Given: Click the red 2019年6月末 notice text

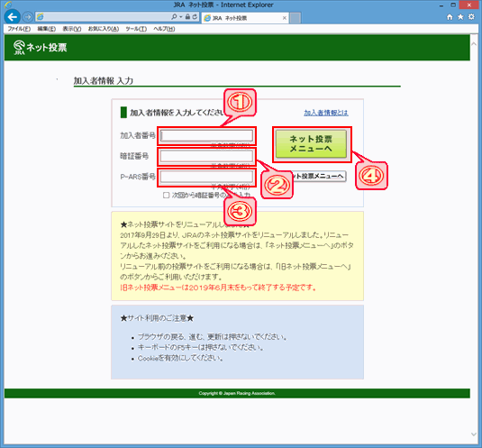Looking at the screenshot, I should click(x=218, y=288).
